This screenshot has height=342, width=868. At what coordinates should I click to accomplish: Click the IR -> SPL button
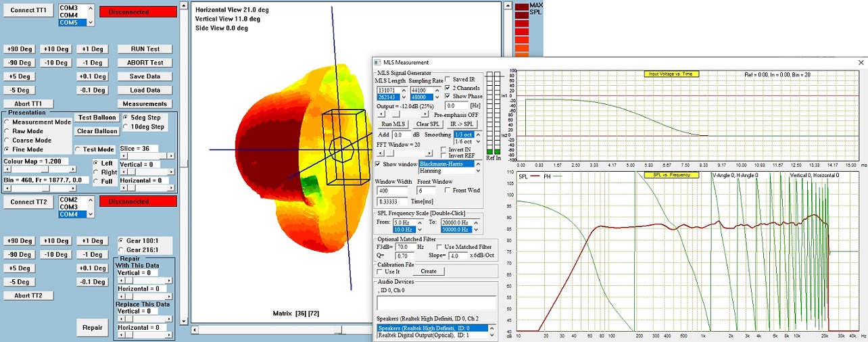pyautogui.click(x=462, y=124)
